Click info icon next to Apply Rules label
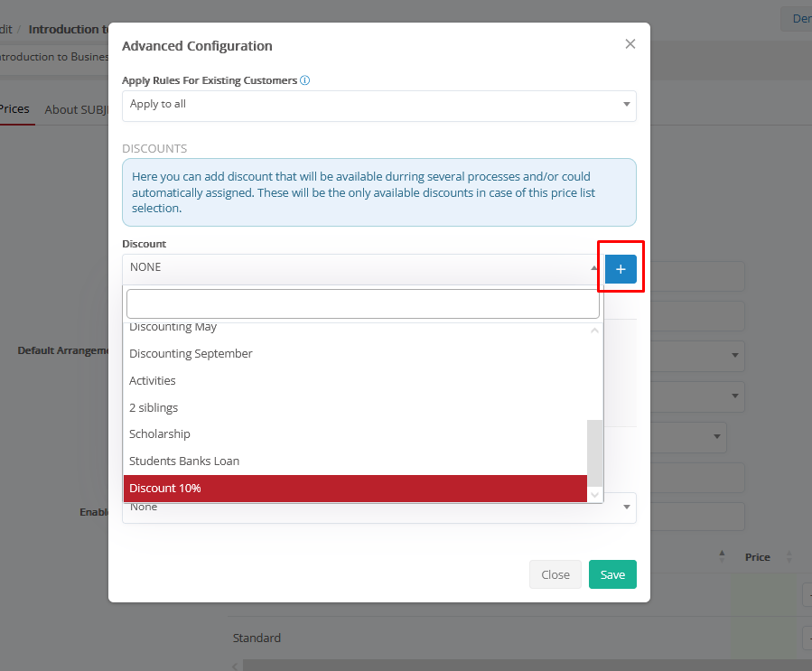This screenshot has height=671, width=812. (x=304, y=80)
